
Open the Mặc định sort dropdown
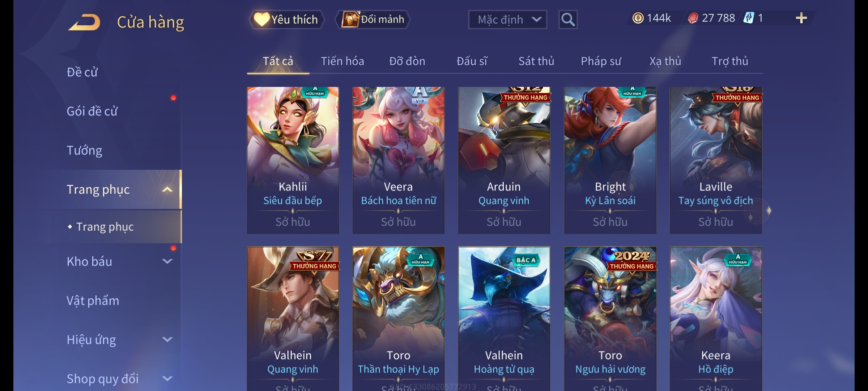507,20
